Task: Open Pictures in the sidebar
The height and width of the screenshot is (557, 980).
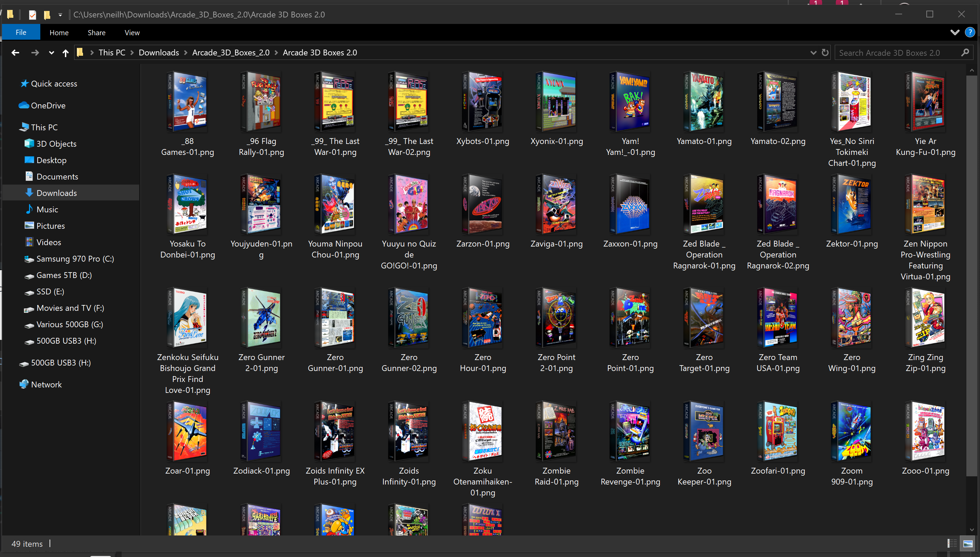Action: click(45, 226)
